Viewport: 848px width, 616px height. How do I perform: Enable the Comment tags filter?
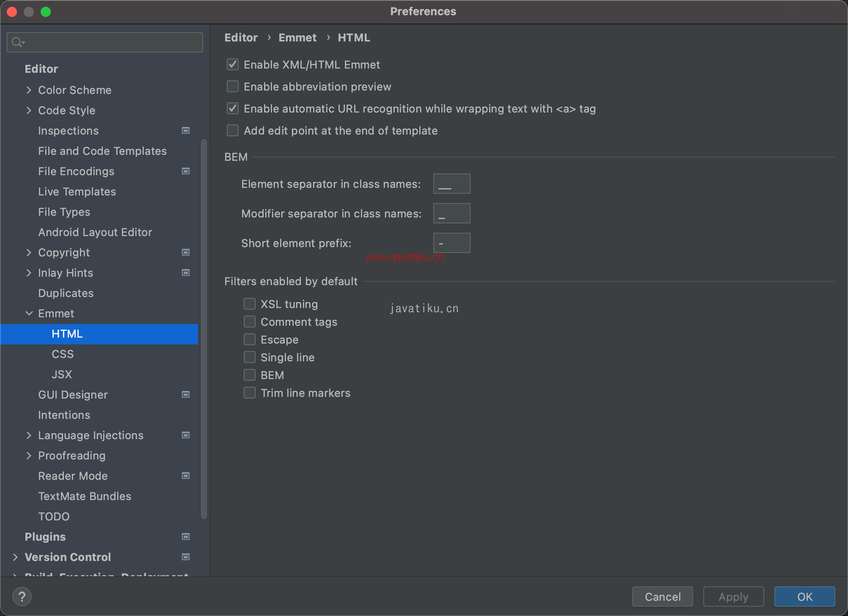(250, 322)
